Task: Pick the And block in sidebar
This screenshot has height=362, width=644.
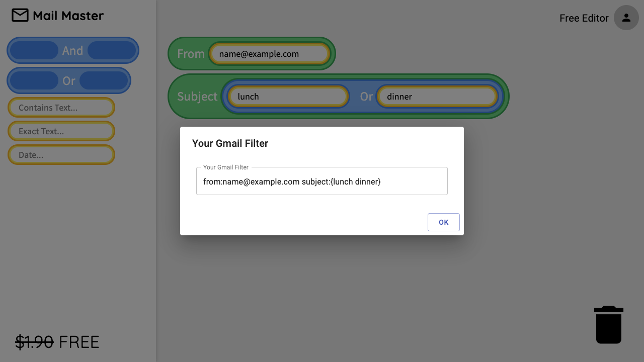Action: (x=73, y=50)
